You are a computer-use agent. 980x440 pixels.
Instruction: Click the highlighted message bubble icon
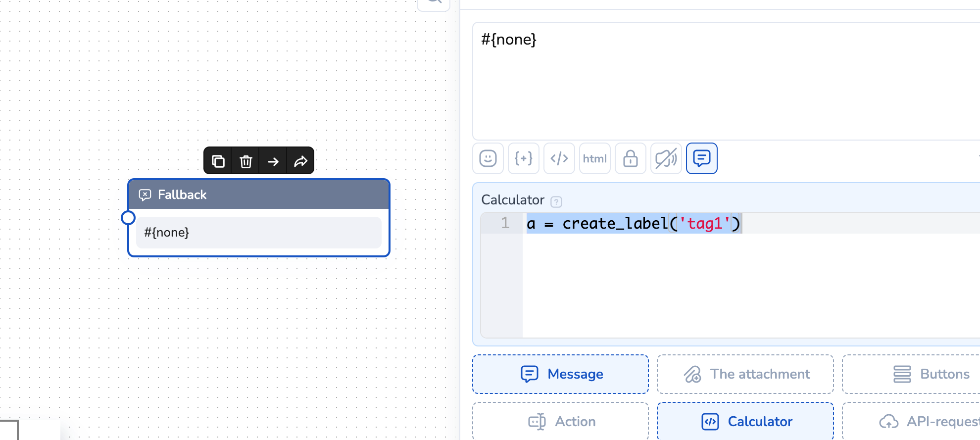pyautogui.click(x=702, y=158)
